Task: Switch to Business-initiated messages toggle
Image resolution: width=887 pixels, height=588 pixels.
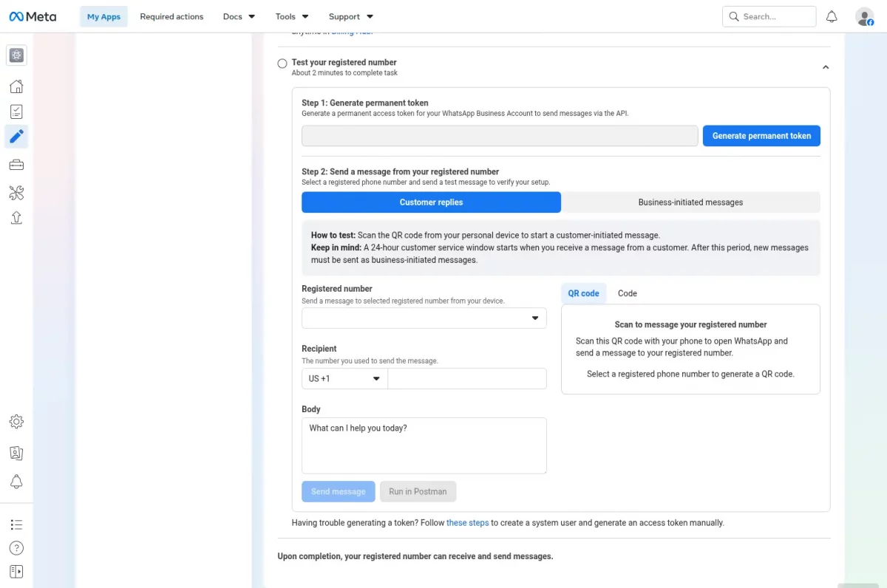Action: point(690,202)
